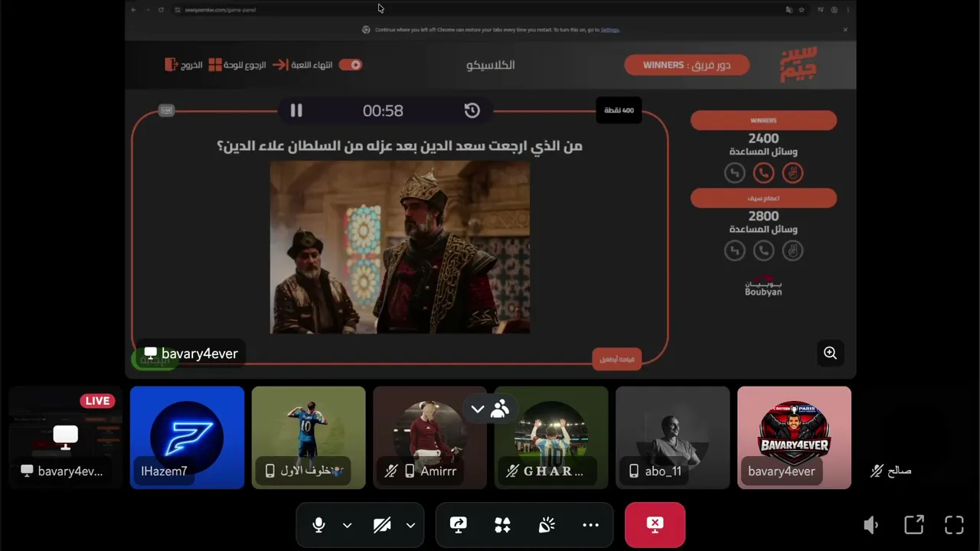Enter full screen mode
The image size is (980, 551).
pyautogui.click(x=954, y=525)
